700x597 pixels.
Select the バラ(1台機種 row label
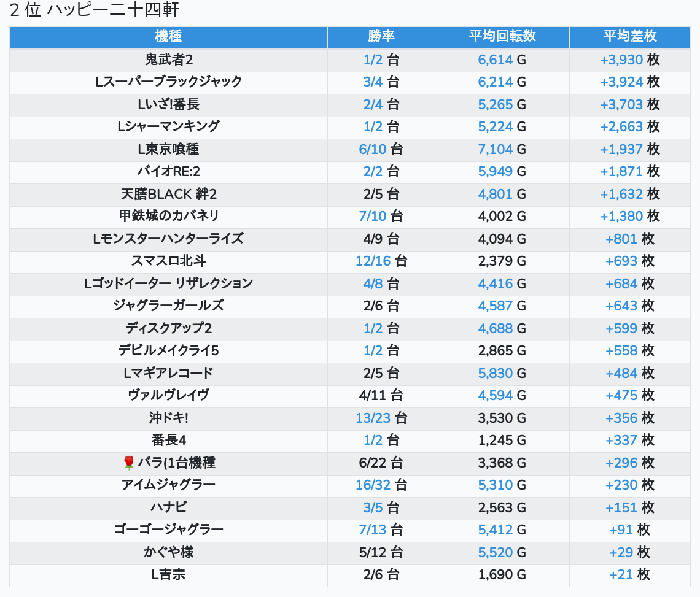176,463
